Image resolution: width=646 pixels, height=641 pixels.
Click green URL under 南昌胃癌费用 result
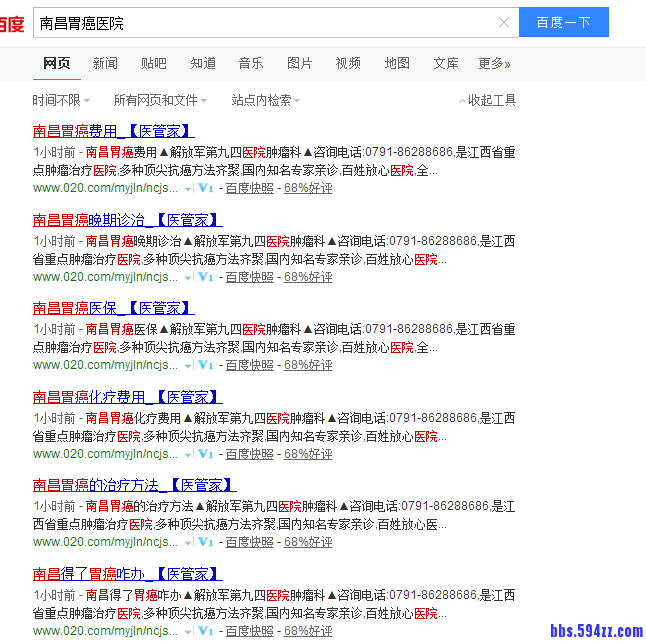coord(105,188)
